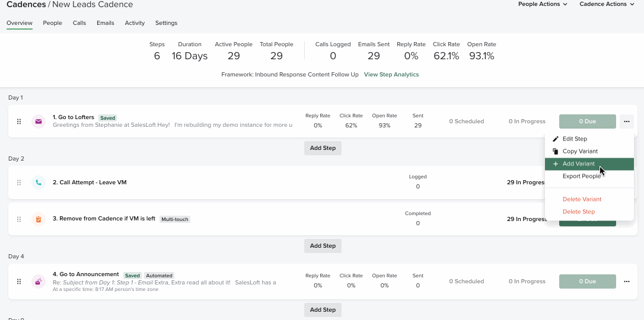This screenshot has height=320, width=644.
Task: Open the Settings tab
Action: (x=166, y=23)
